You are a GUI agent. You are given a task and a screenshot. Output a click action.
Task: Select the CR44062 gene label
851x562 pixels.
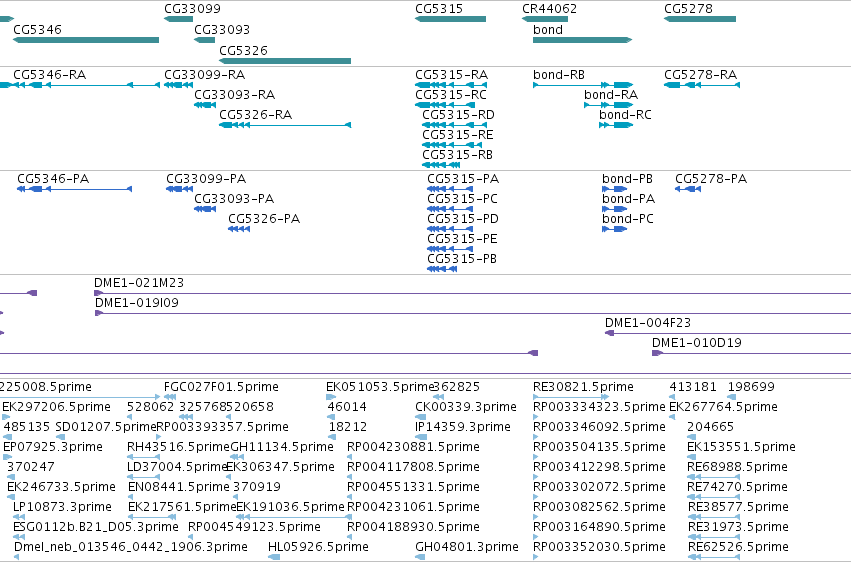[549, 9]
